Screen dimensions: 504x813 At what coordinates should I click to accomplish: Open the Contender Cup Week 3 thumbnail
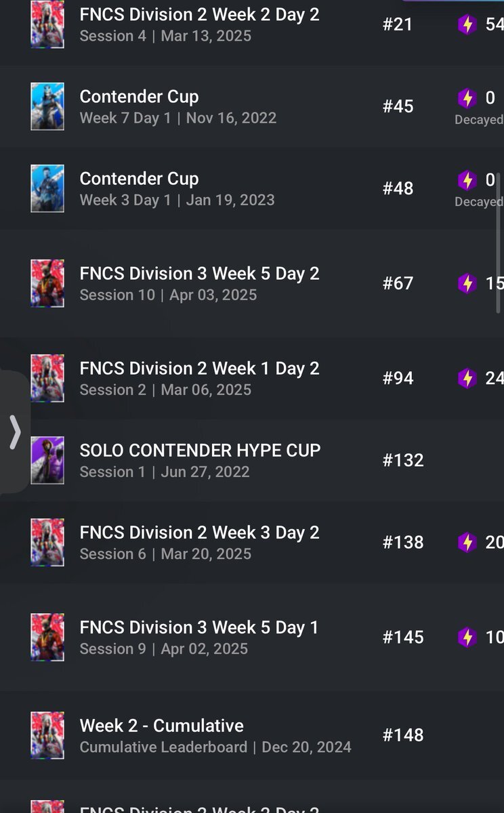[47, 188]
